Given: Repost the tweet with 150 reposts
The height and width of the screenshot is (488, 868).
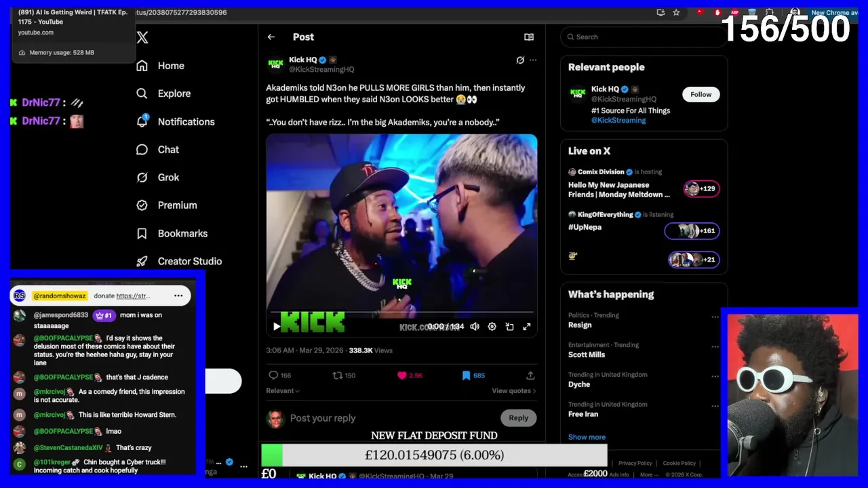Looking at the screenshot, I should tap(344, 375).
